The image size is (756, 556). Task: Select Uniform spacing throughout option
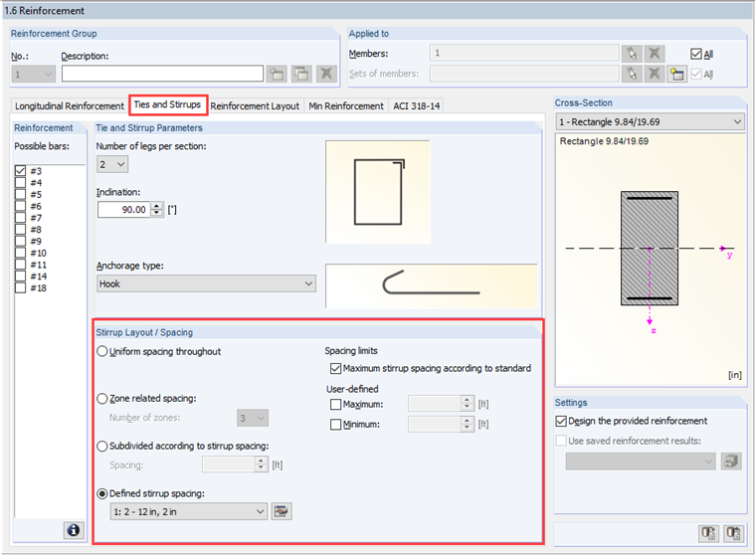[x=102, y=351]
